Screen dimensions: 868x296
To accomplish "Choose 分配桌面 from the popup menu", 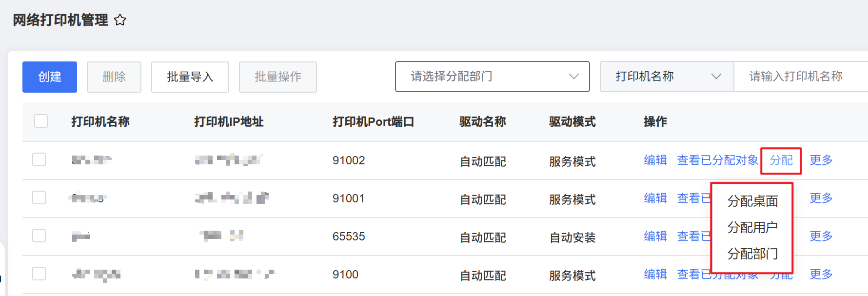I will pos(752,201).
